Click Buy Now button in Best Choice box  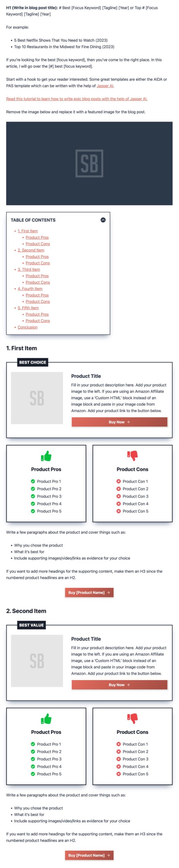[119, 422]
